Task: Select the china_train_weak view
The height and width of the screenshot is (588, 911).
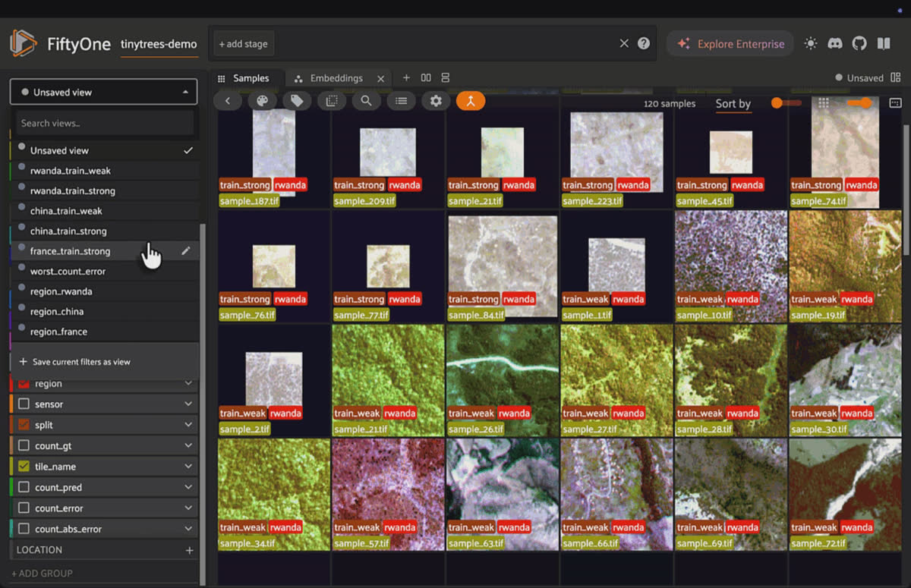Action: click(105, 211)
